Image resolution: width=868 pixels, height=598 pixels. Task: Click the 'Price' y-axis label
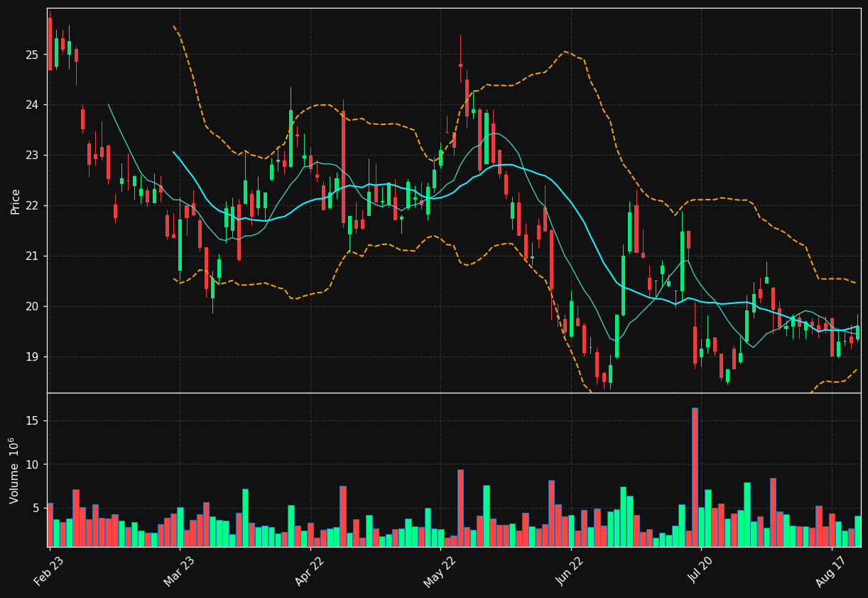click(15, 201)
